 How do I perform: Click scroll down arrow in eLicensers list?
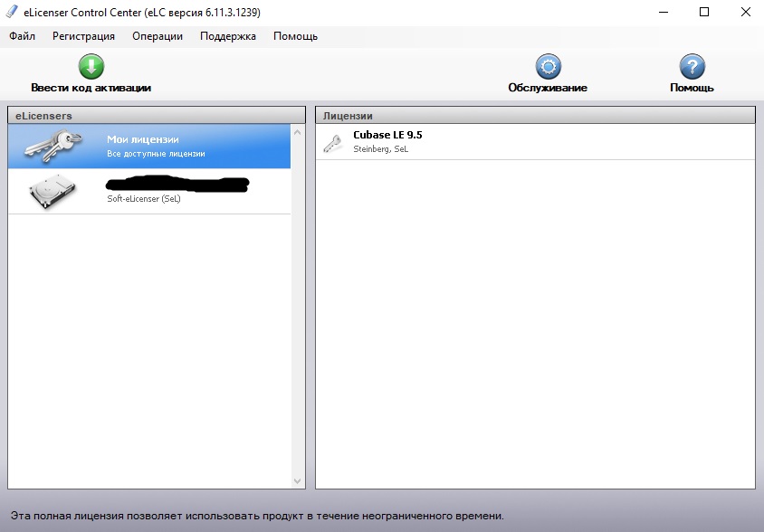pos(297,481)
